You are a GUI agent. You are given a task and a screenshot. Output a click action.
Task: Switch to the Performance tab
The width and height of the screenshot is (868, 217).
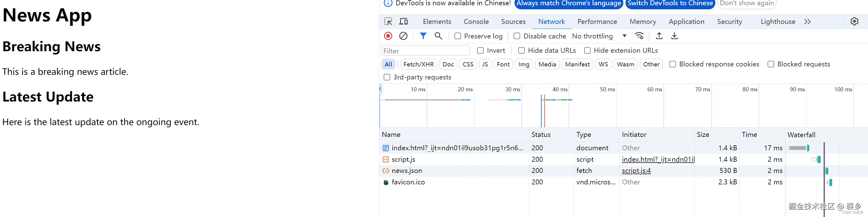click(x=597, y=21)
